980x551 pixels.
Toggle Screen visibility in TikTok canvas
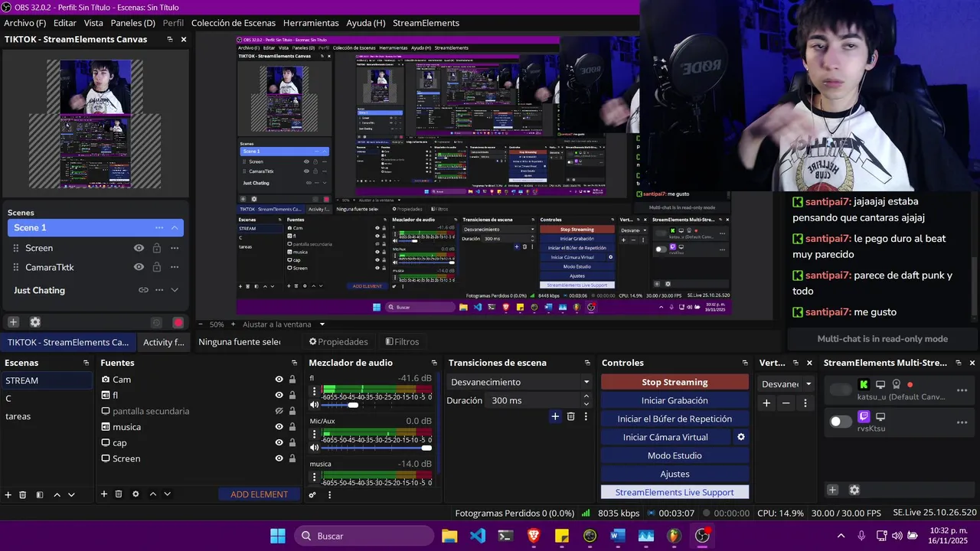139,248
